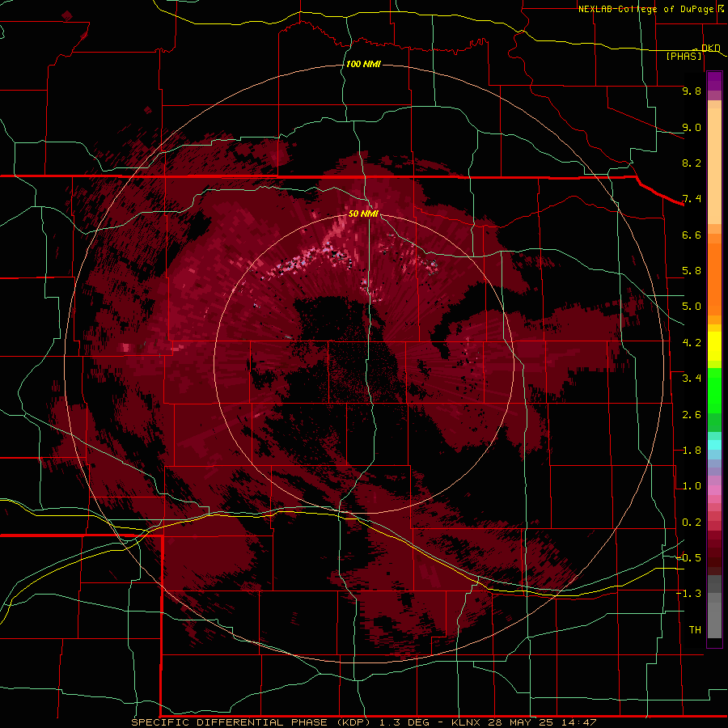
Task: Click the 1.0 value on the color scale
Action: click(x=692, y=486)
